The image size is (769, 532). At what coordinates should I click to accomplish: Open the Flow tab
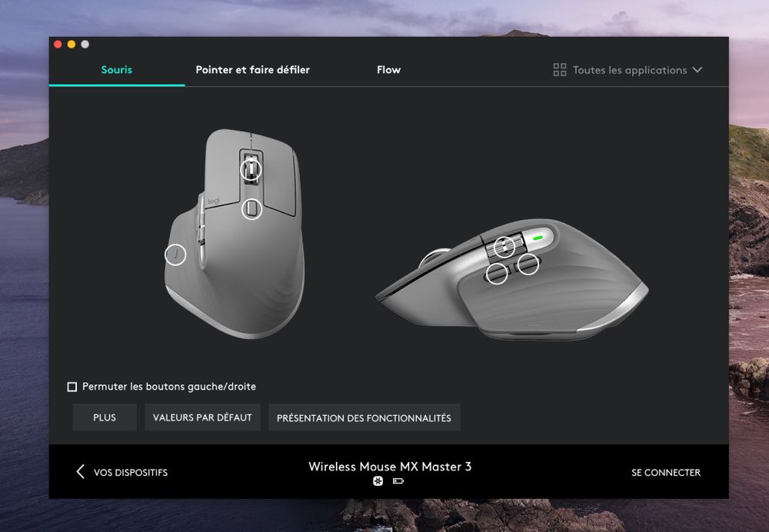pos(388,70)
